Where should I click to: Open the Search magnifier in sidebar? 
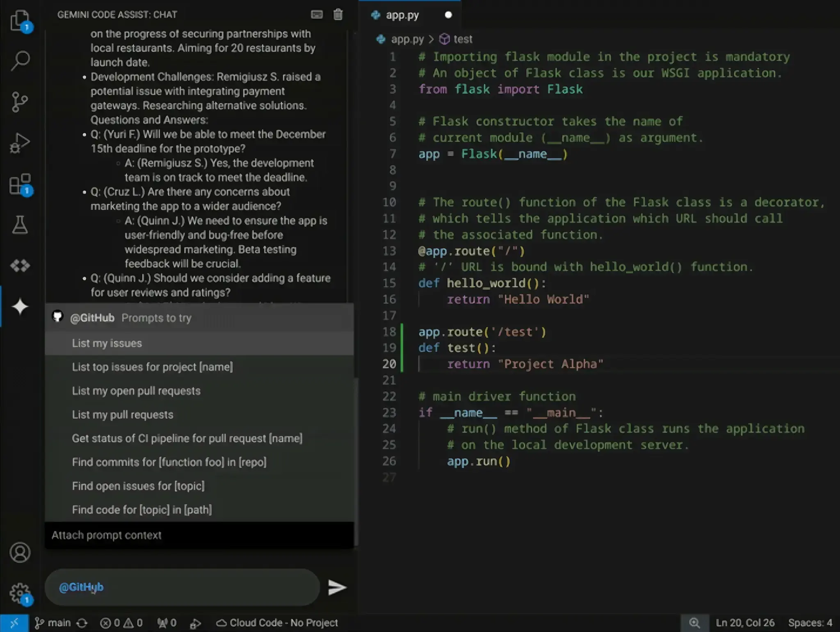pyautogui.click(x=20, y=61)
